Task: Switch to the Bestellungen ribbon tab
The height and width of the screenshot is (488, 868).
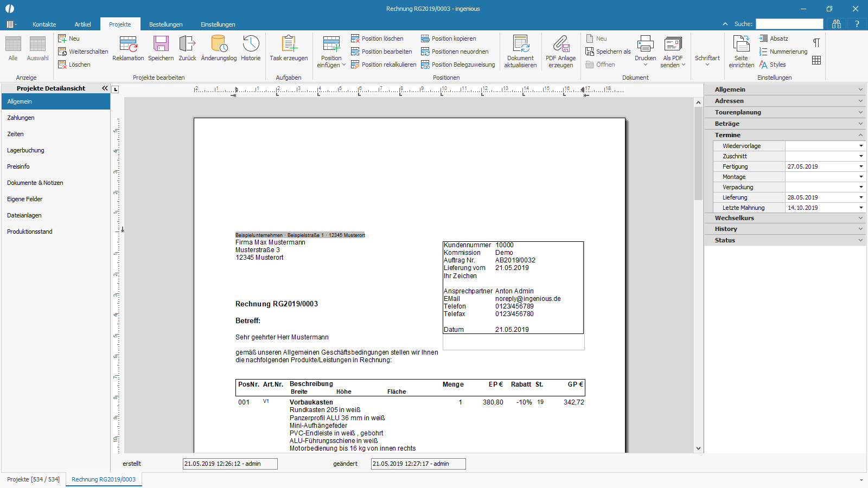Action: click(165, 24)
